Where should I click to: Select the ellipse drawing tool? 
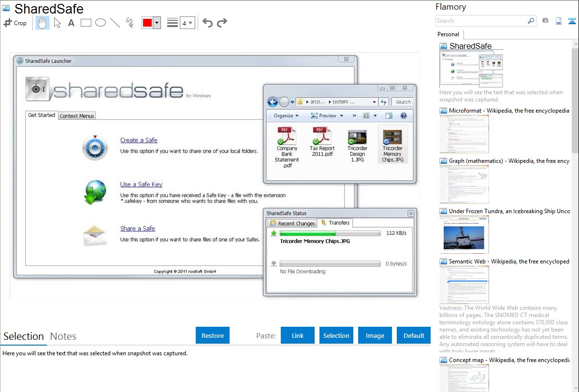(x=101, y=23)
